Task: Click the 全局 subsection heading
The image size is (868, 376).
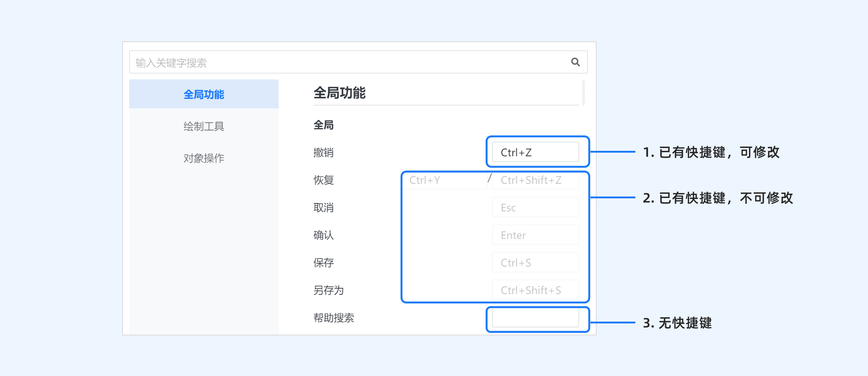Action: click(x=323, y=125)
